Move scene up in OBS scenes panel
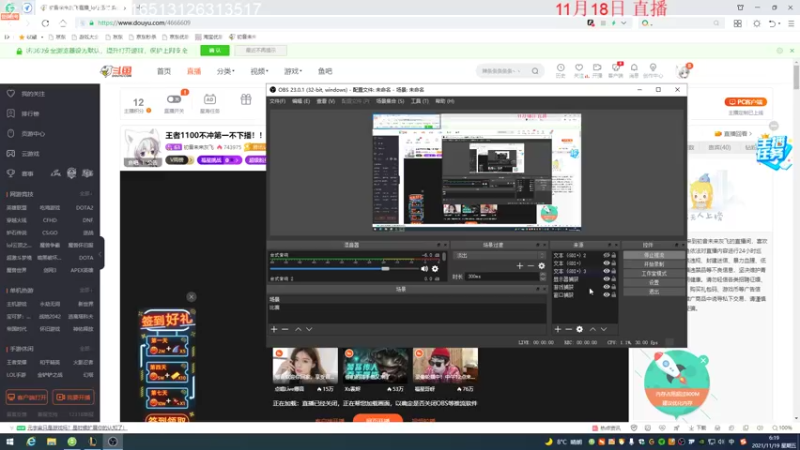 coord(298,330)
